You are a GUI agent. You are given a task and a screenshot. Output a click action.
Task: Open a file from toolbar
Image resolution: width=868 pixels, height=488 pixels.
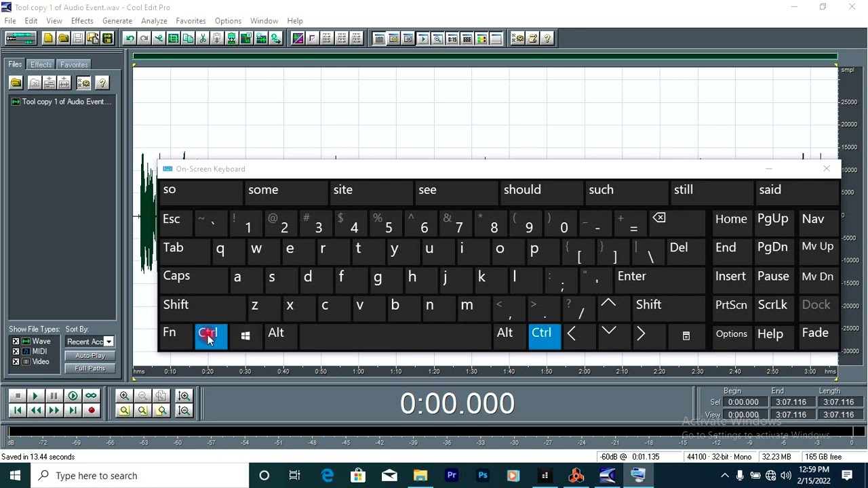pos(63,39)
